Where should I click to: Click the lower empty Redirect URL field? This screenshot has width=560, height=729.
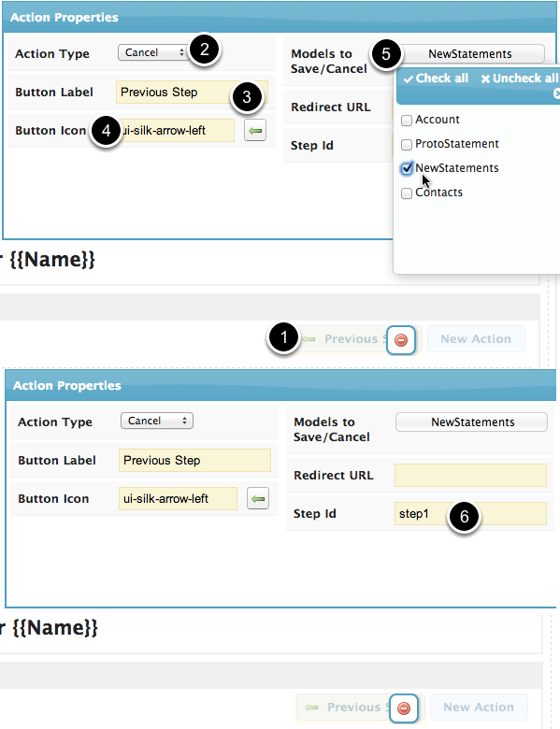pyautogui.click(x=470, y=475)
